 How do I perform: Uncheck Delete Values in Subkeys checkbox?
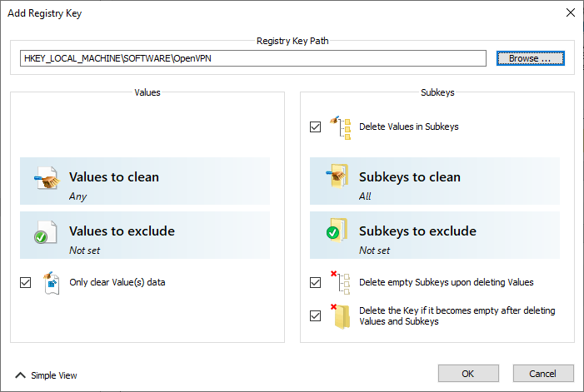(x=315, y=127)
